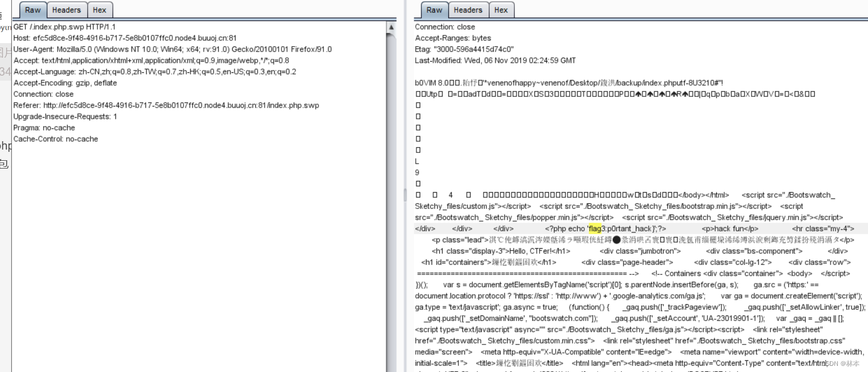This screenshot has height=372, width=868.
Task: Open the request panel Headers tab
Action: pos(67,10)
